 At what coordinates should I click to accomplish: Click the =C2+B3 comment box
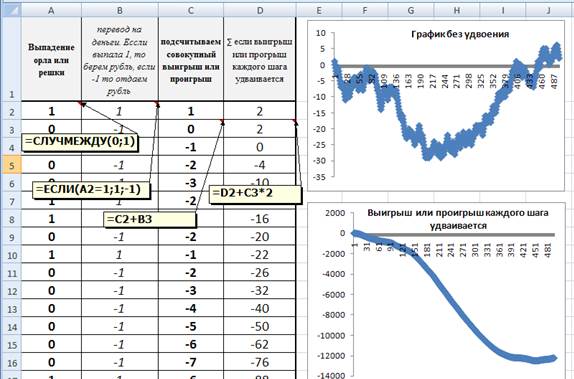[x=150, y=219]
